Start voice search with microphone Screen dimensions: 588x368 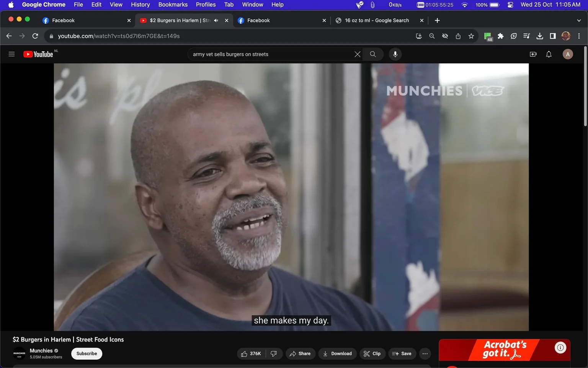point(395,54)
